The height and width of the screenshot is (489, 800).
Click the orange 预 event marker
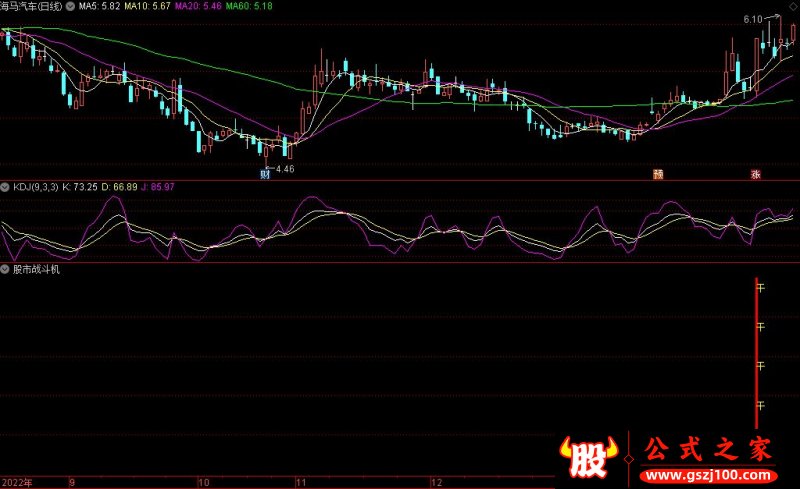click(658, 173)
